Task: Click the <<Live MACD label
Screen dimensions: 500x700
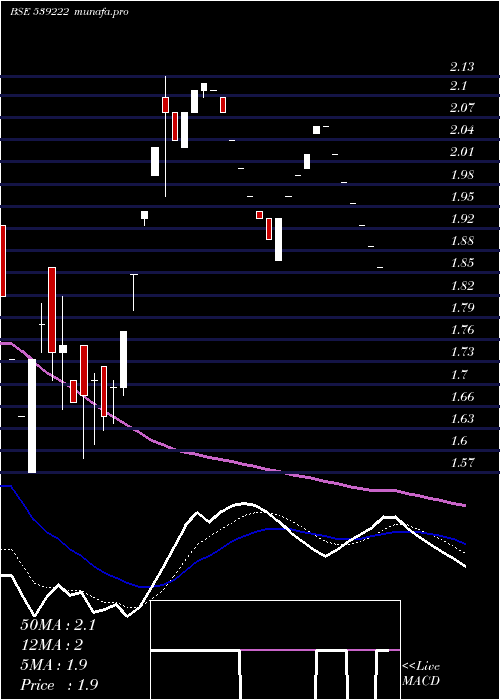Action: [x=421, y=674]
